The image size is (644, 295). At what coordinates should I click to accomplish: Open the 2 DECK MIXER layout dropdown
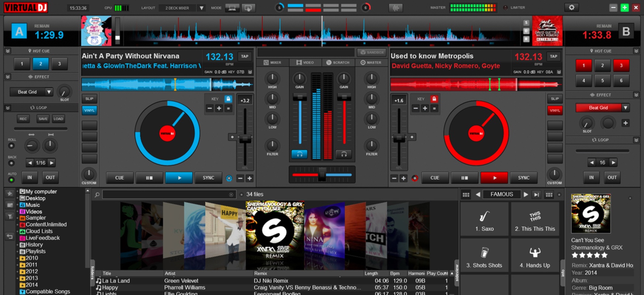pyautogui.click(x=201, y=8)
